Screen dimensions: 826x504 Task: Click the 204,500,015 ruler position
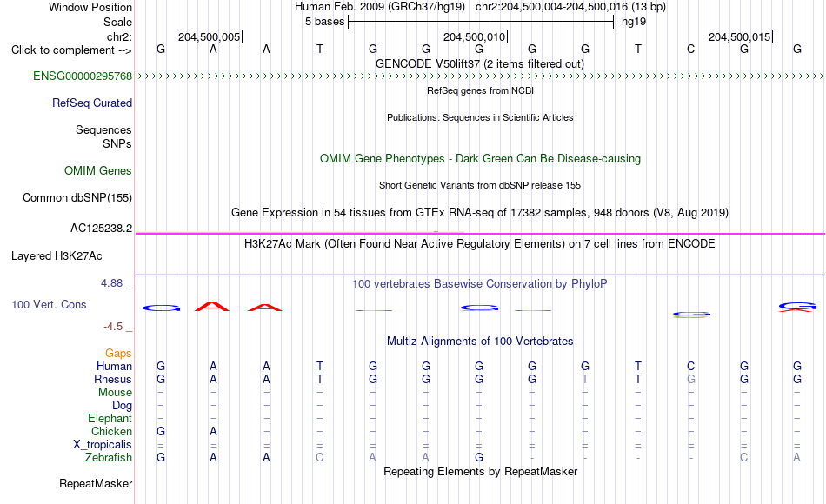739,36
